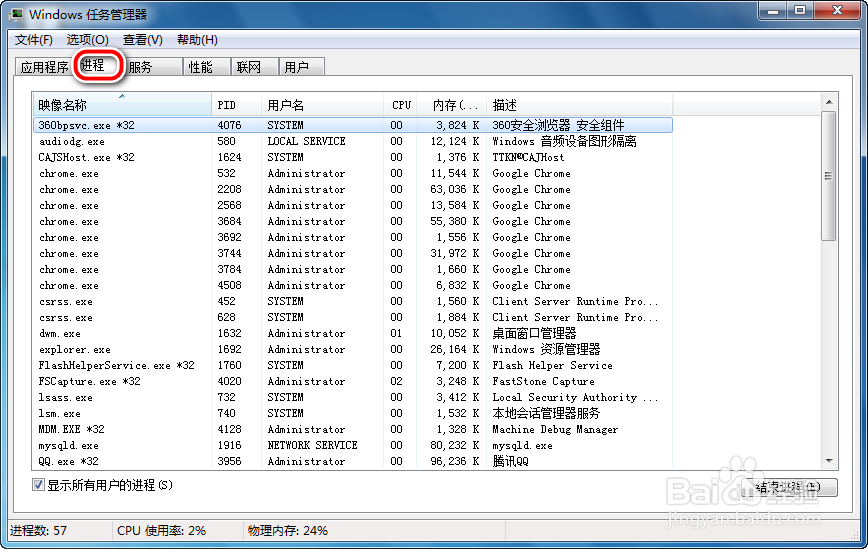
Task: Click the Machine Debug Manager description
Action: pos(555,429)
